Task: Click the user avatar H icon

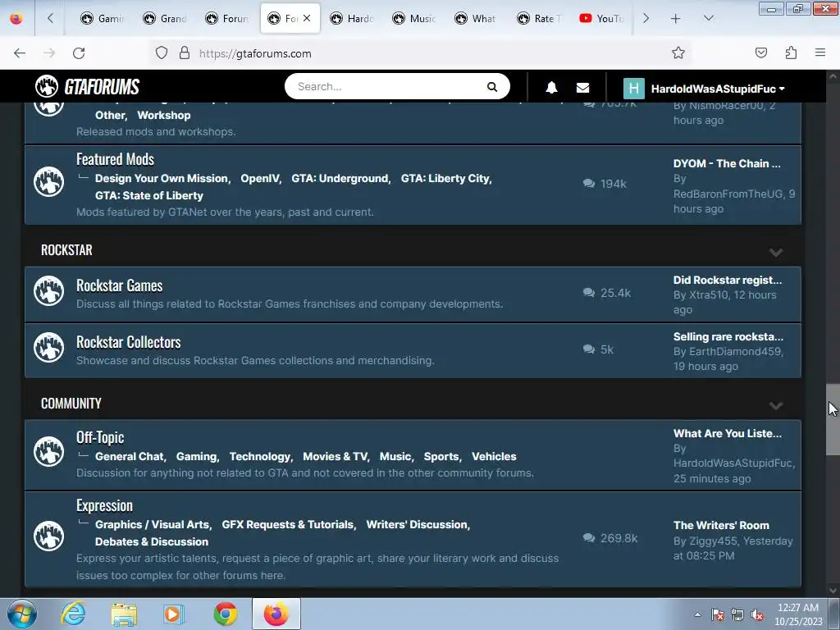Action: pos(634,89)
